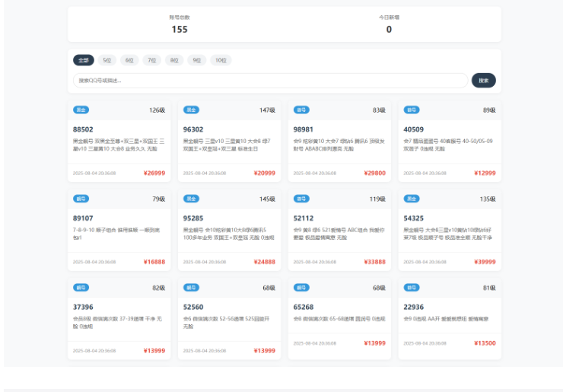
Task: Click the 靓号 badge on card 89107
Action: 81,199
